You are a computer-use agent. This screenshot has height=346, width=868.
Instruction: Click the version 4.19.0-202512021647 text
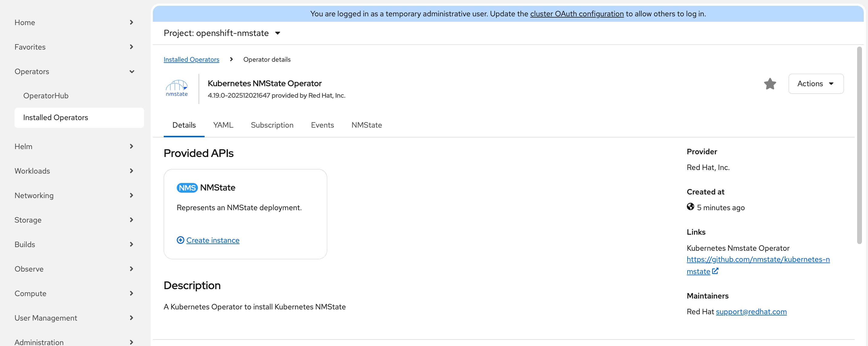coord(238,96)
